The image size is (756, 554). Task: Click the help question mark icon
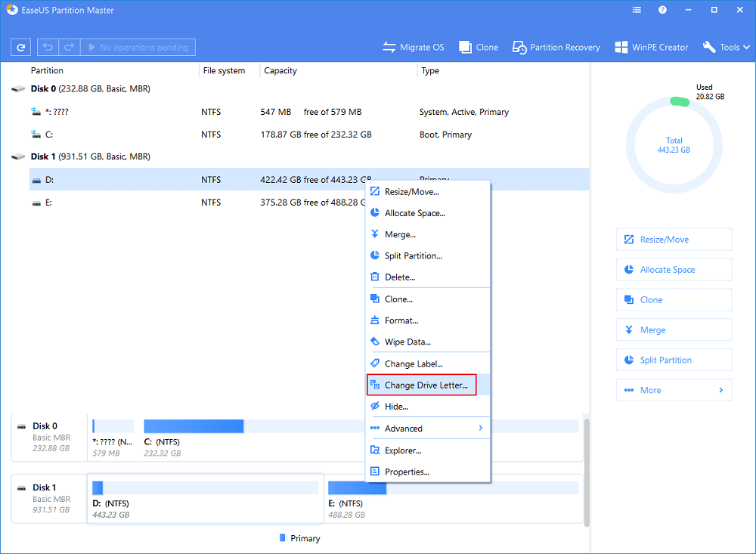pos(663,10)
